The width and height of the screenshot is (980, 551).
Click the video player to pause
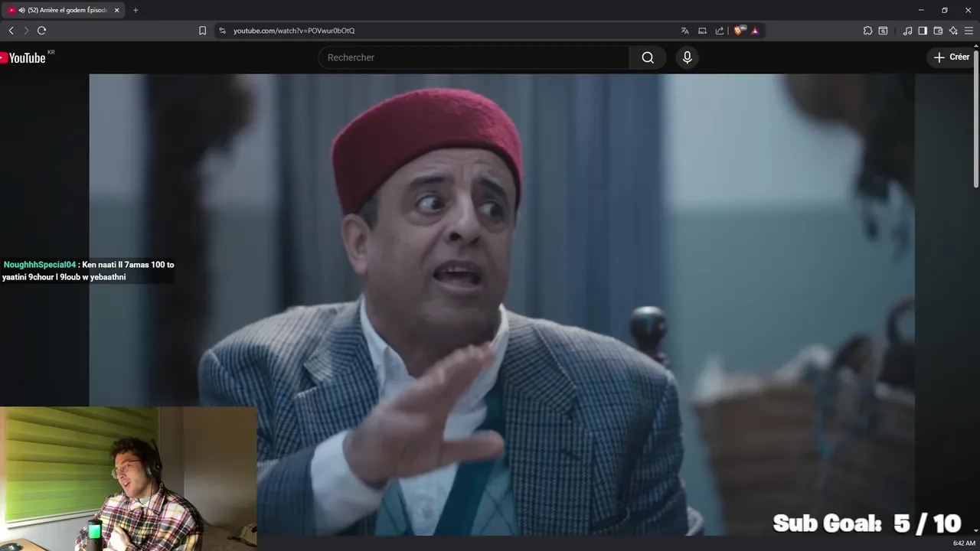(501, 305)
